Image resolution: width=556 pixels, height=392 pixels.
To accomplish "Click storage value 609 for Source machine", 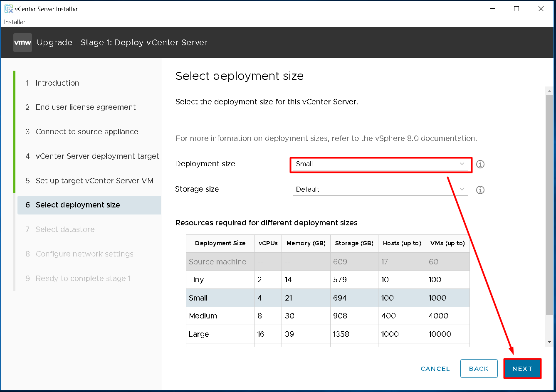I will (340, 262).
